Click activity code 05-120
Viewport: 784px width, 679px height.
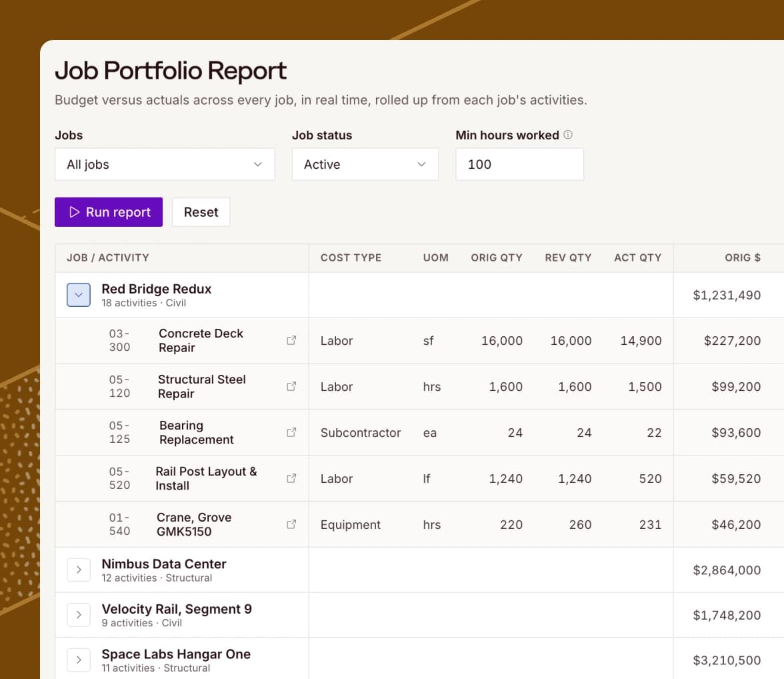click(x=119, y=386)
